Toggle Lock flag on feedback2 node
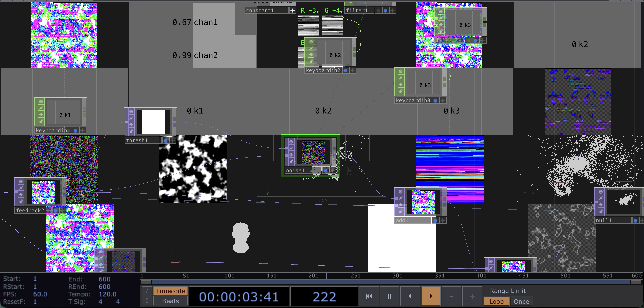 [21, 201]
